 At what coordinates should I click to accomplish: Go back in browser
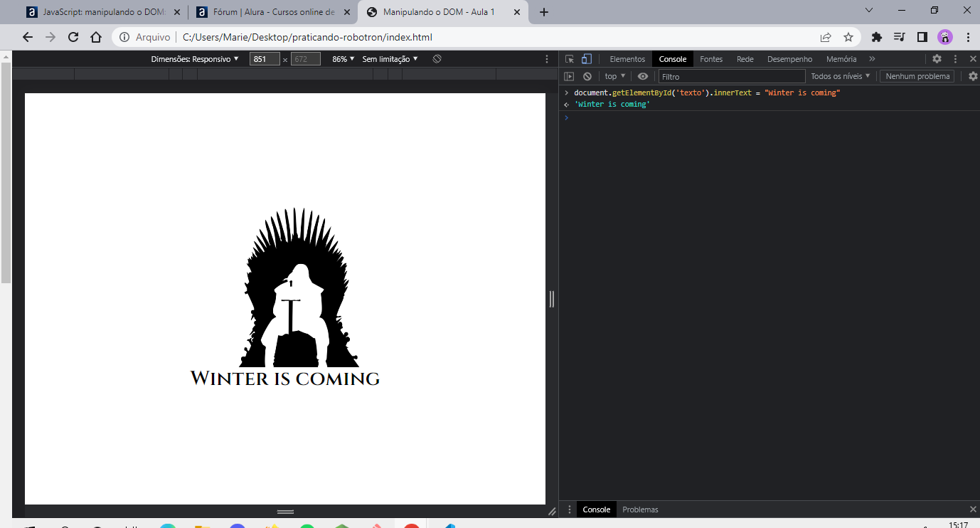(x=28, y=37)
